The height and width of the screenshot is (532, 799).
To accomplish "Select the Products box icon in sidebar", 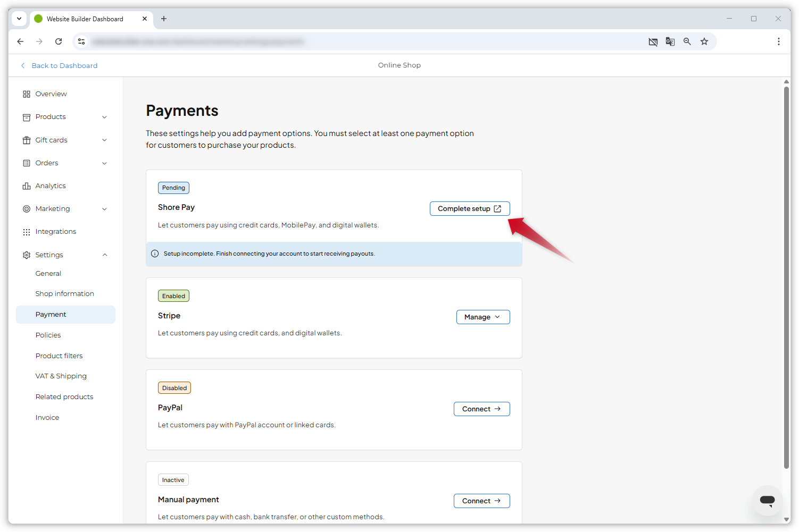I will (x=27, y=116).
